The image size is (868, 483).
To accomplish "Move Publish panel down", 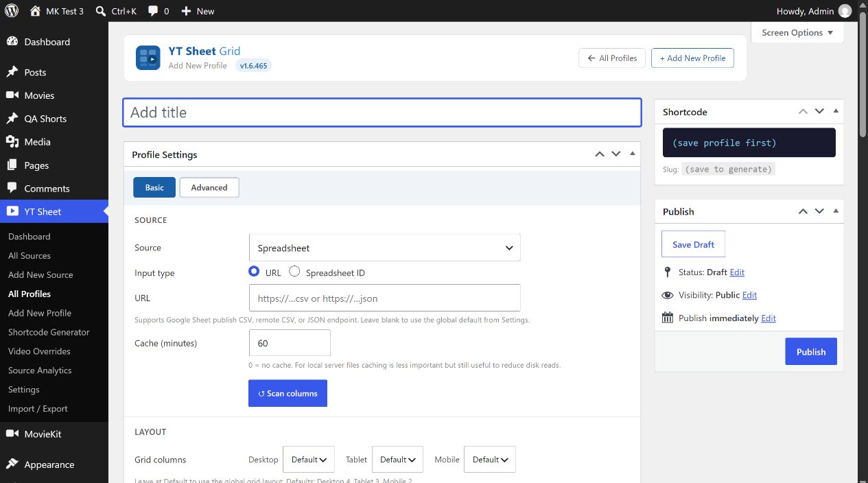I will 819,211.
